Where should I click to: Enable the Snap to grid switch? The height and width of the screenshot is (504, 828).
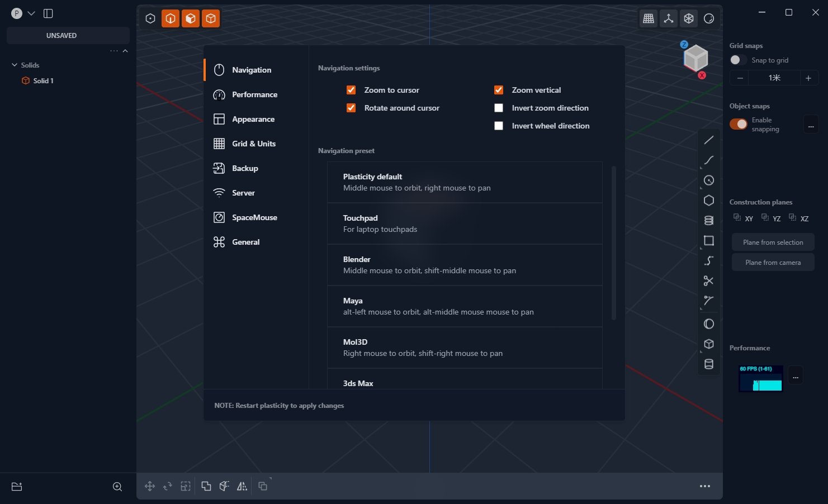[738, 60]
